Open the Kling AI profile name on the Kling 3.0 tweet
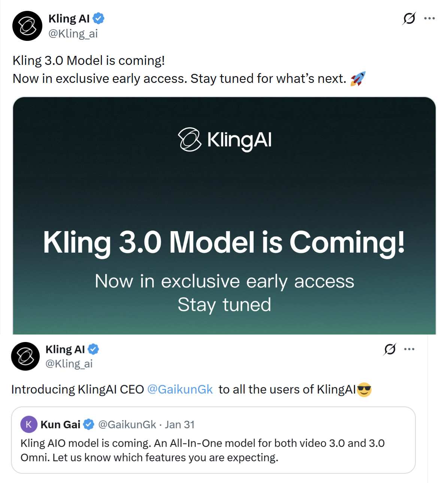Screen dimensions: 448x483 click(69, 18)
